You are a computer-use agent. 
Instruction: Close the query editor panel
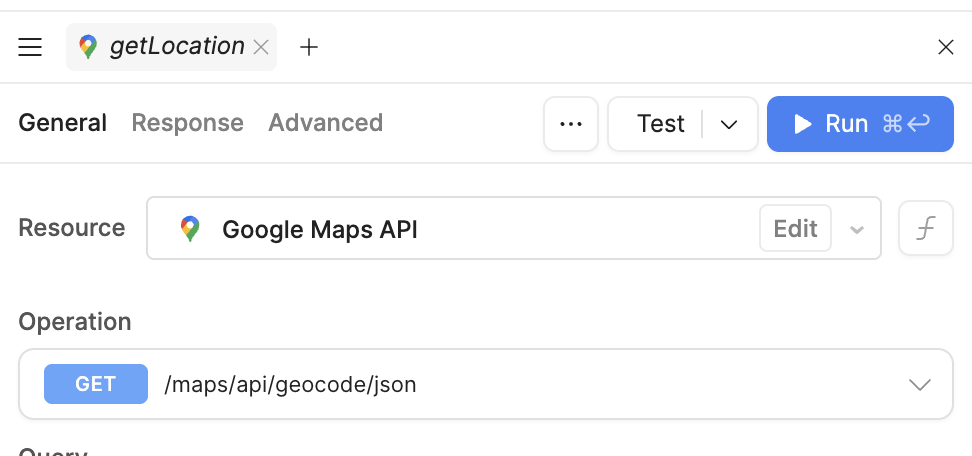coord(945,47)
